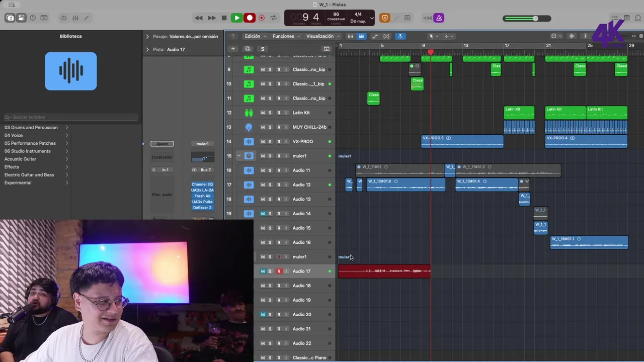Toggle the blue Catch Playhead icon
644x362 pixels.
pos(400,36)
